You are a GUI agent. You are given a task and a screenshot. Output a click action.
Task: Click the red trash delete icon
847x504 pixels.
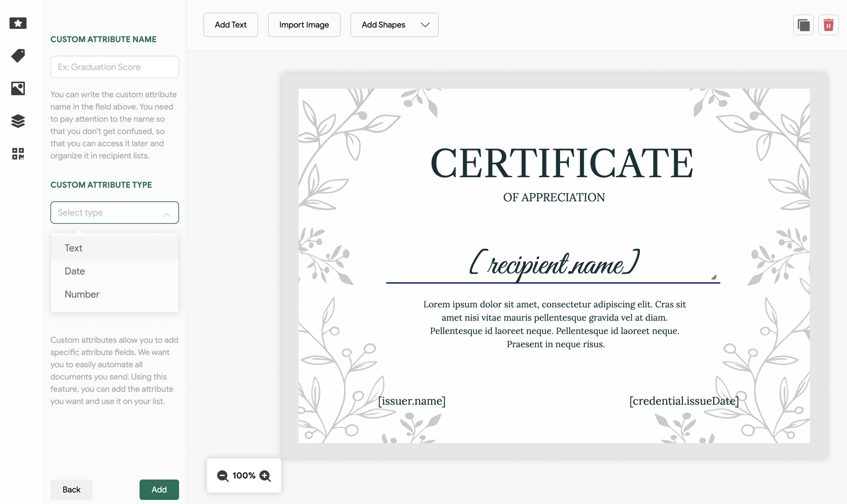point(828,25)
